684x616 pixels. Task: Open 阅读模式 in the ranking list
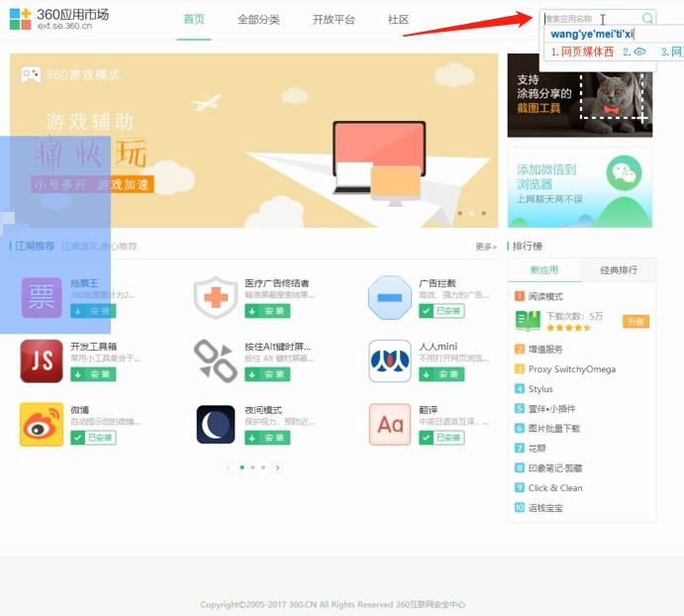[x=545, y=296]
